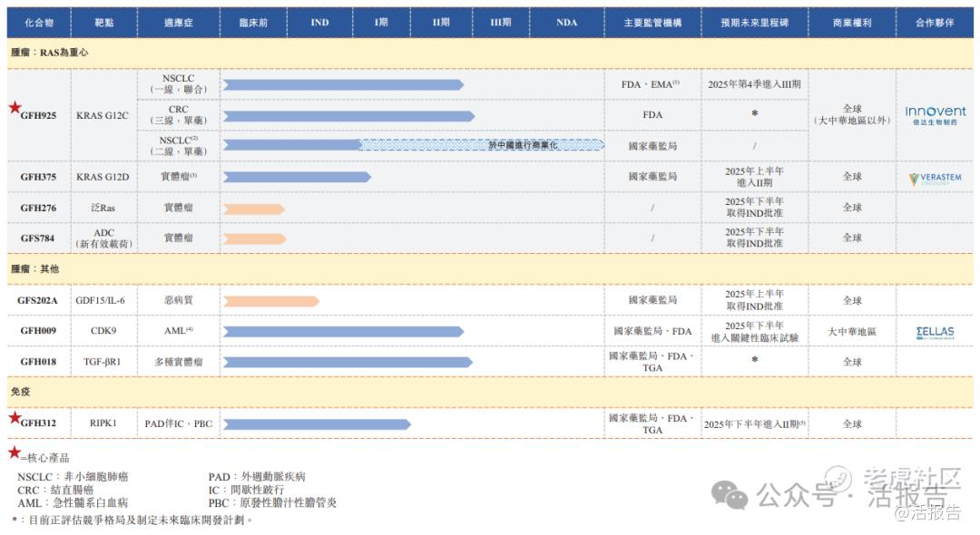980x535 pixels.
Task: Click the GFS202A orange preclinical bar
Action: coord(271,302)
